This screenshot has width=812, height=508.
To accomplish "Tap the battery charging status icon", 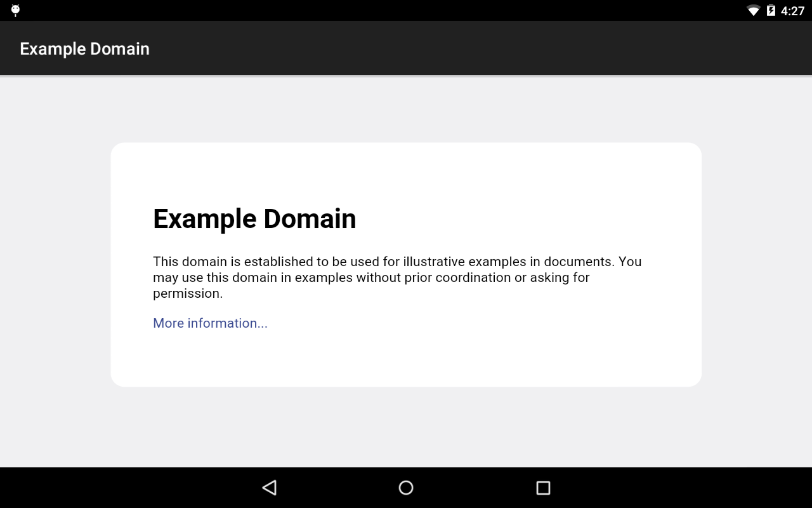I will (771, 10).
